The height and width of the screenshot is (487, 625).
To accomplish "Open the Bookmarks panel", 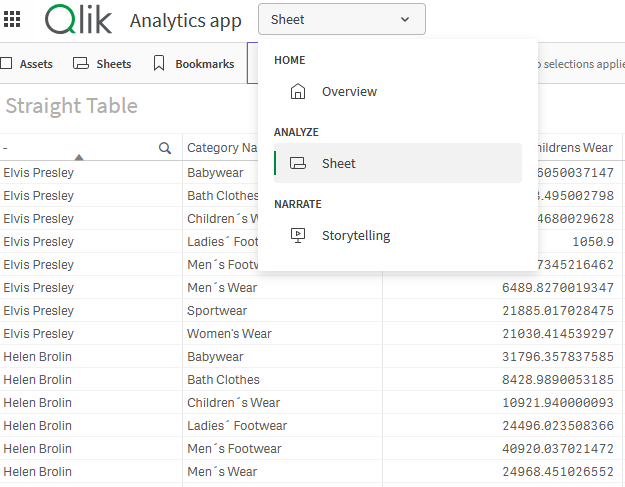I will click(x=204, y=64).
